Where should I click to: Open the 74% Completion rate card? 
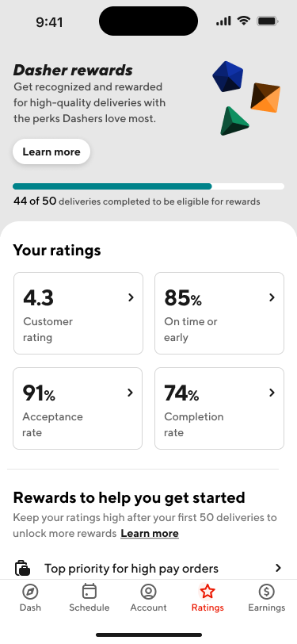(x=219, y=408)
